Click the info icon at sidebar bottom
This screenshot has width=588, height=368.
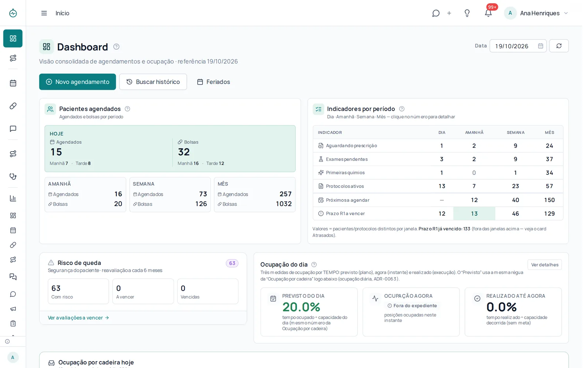click(x=7, y=342)
